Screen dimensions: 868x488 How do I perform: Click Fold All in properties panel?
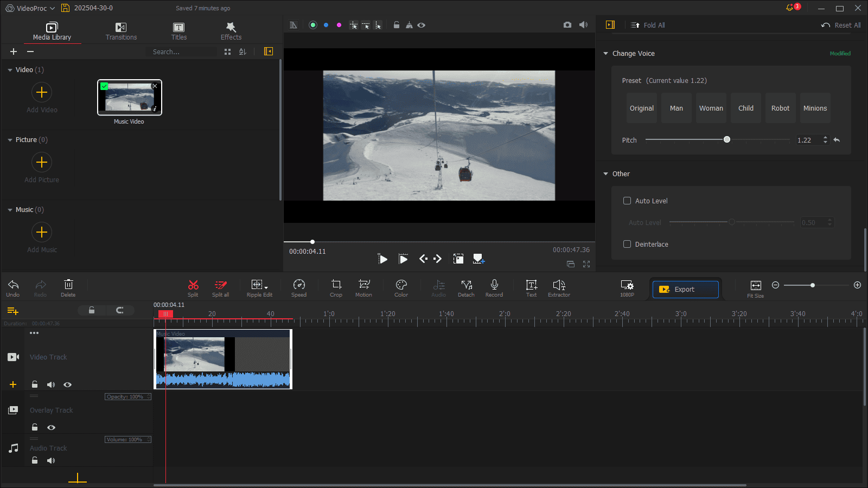pos(648,25)
